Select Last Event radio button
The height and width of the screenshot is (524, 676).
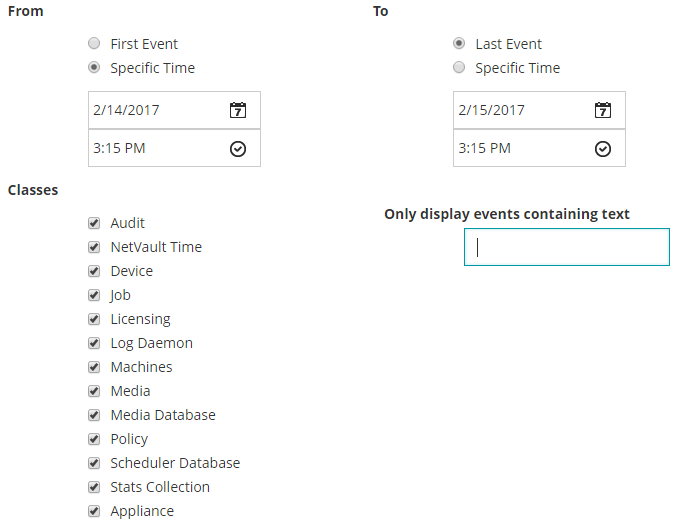(x=459, y=44)
